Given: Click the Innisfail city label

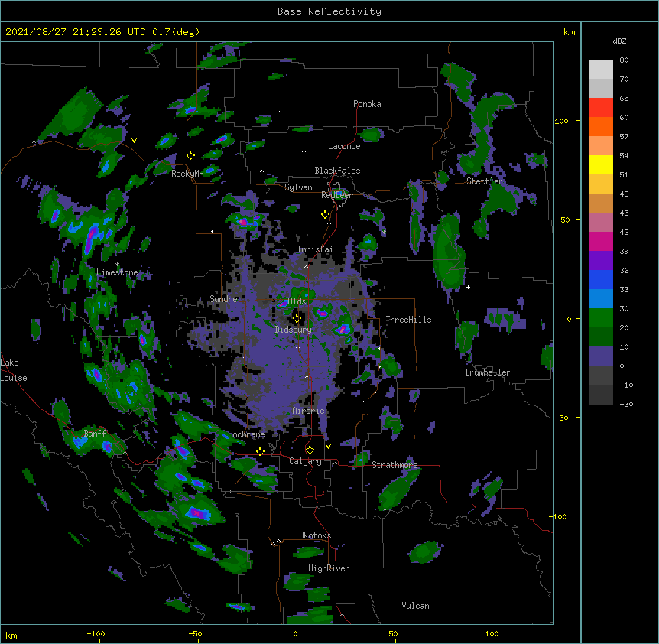Looking at the screenshot, I should coord(317,249).
